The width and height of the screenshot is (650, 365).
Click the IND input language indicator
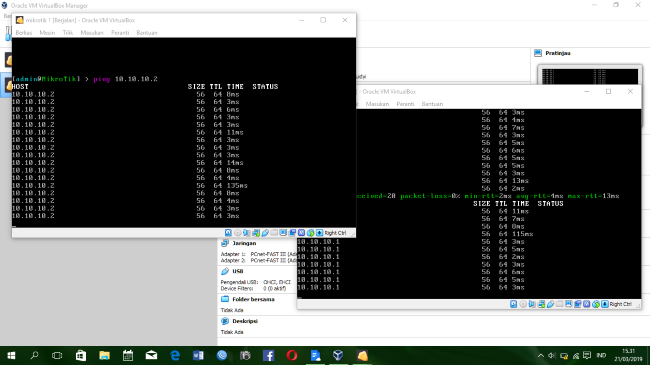point(601,355)
